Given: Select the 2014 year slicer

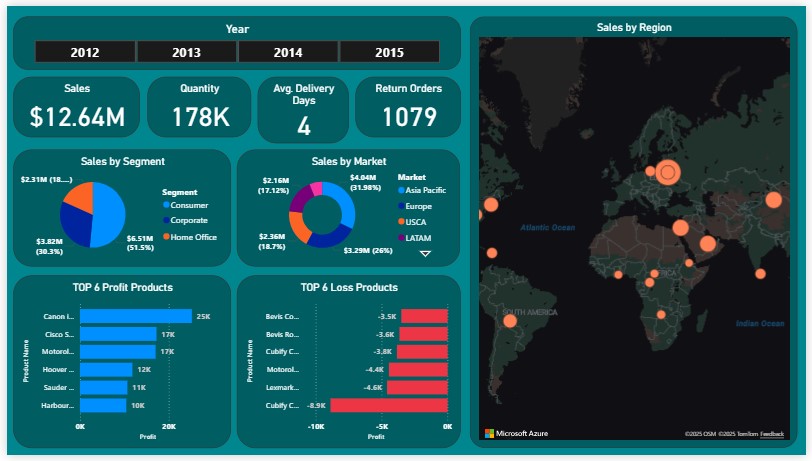Looking at the screenshot, I should point(288,52).
